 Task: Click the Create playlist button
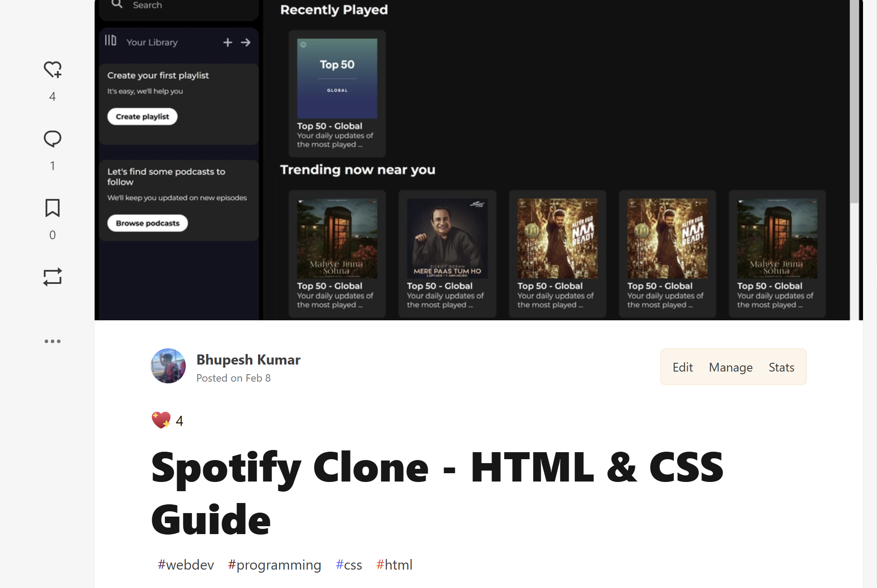(x=142, y=116)
